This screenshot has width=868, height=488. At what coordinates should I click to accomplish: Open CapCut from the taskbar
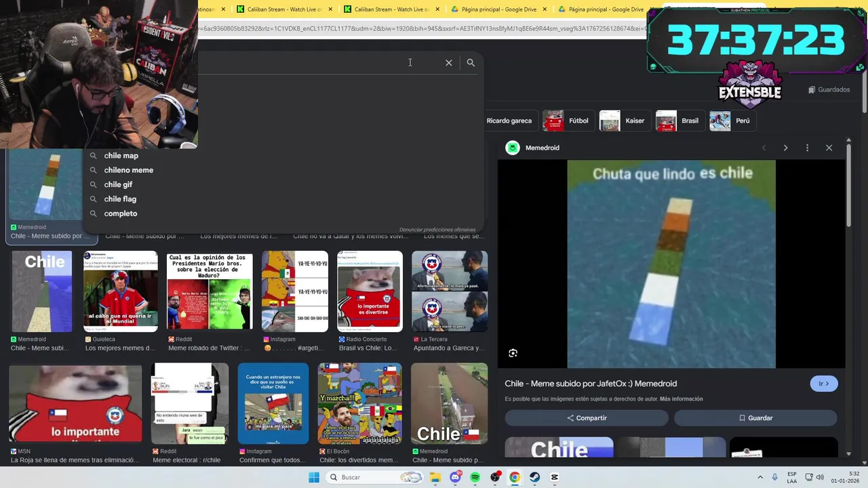click(x=554, y=477)
